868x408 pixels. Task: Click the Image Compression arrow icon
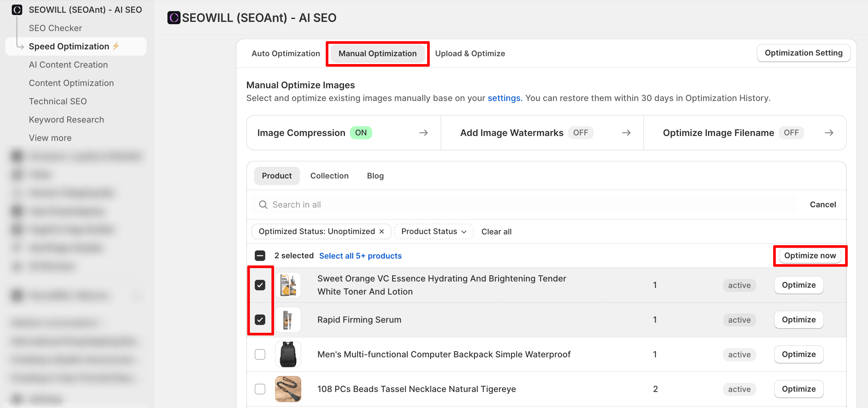[x=423, y=133]
